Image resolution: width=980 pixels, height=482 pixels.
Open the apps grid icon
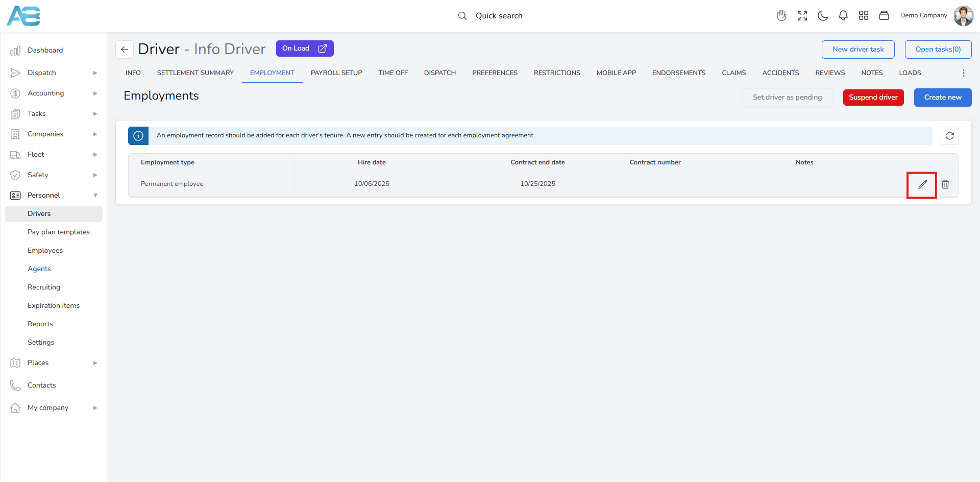tap(864, 16)
